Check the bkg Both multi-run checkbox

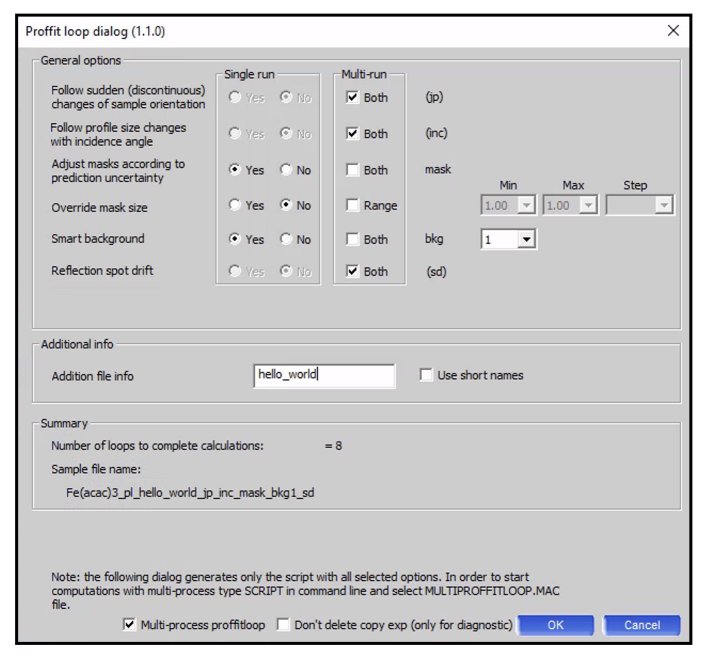tap(352, 240)
